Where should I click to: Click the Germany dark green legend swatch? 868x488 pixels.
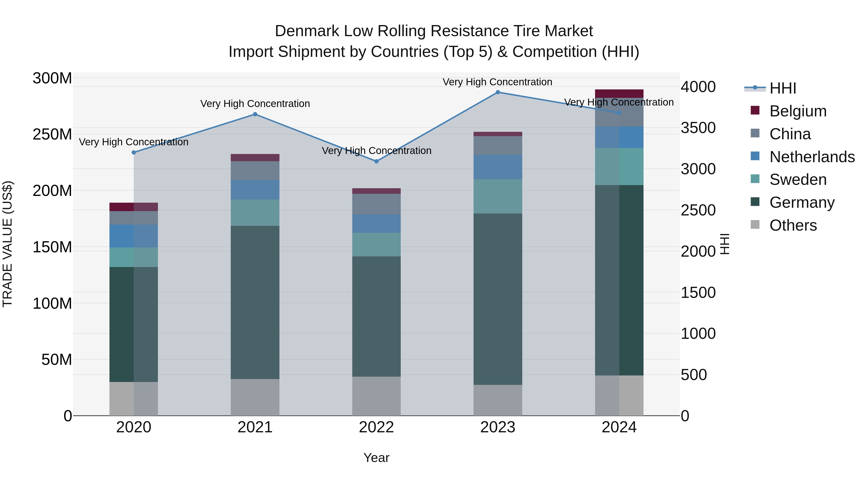coord(755,202)
